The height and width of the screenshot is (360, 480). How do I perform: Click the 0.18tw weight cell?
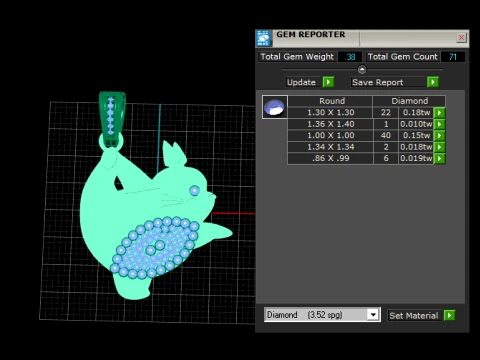pyautogui.click(x=416, y=113)
